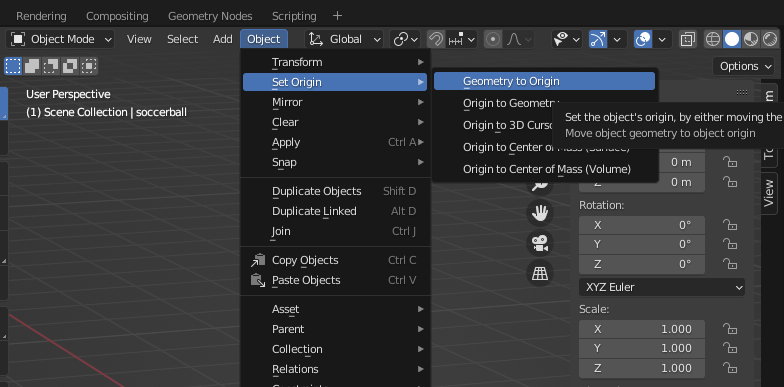Click the lock icon beside Scale Y
Image resolution: width=784 pixels, height=387 pixels.
pyautogui.click(x=730, y=348)
